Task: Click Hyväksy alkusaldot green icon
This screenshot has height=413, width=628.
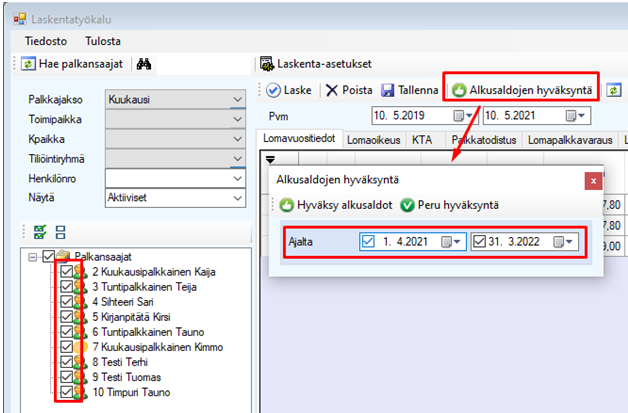Action: tap(287, 205)
